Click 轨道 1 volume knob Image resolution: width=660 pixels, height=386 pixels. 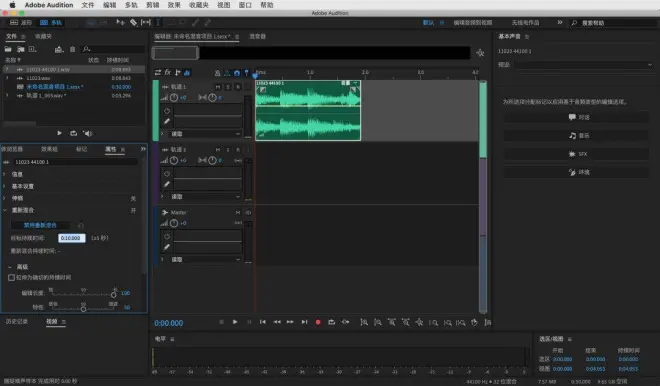(173, 98)
